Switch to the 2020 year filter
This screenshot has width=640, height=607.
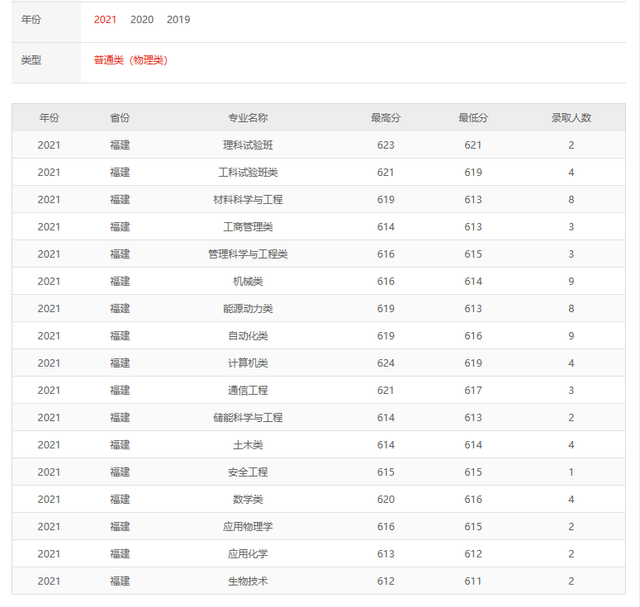click(142, 20)
